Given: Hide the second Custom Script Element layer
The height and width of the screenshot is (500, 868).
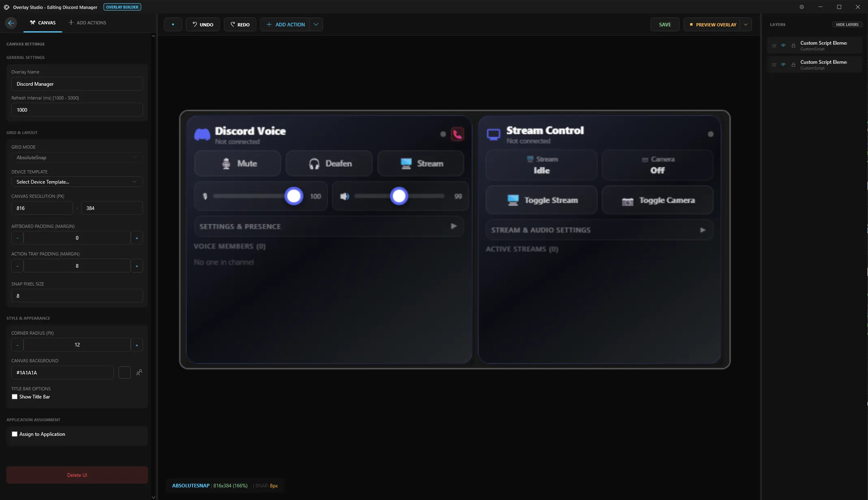Looking at the screenshot, I should point(784,65).
